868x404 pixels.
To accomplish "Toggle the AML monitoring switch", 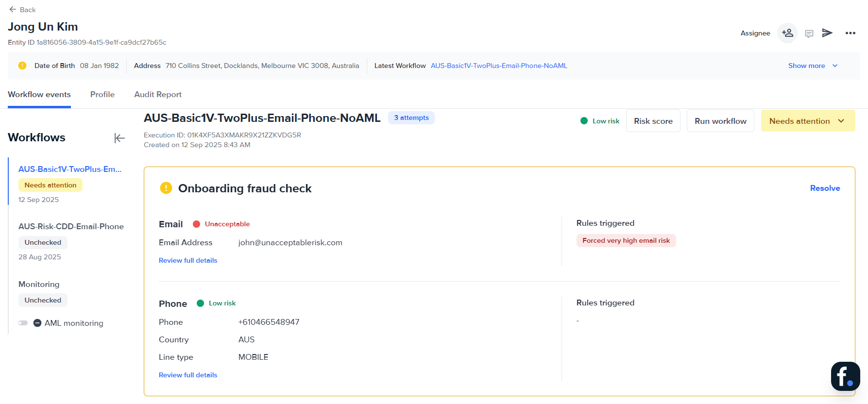I will coord(23,323).
